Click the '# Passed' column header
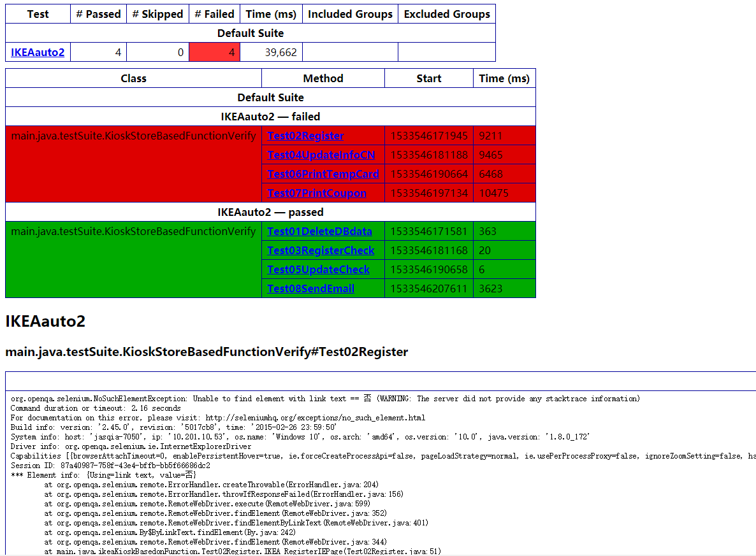Image resolution: width=756 pixels, height=556 pixels. [x=98, y=15]
